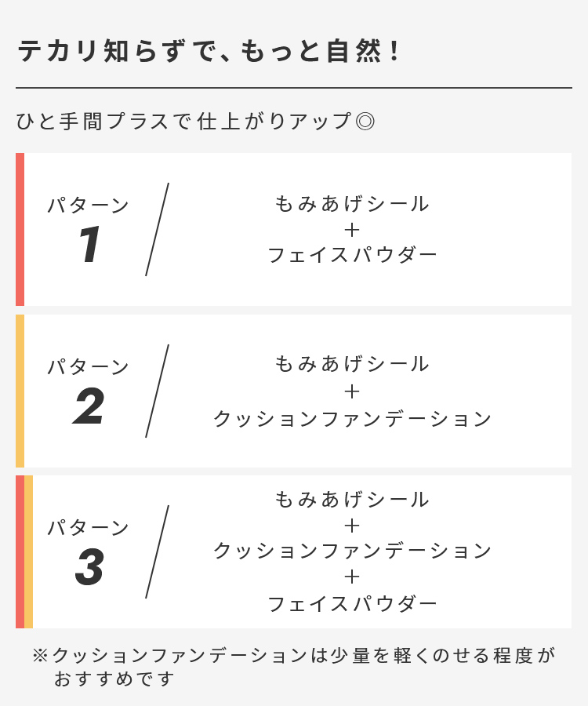Click the red color bar of pattern 1
This screenshot has width=588, height=706.
[20, 229]
